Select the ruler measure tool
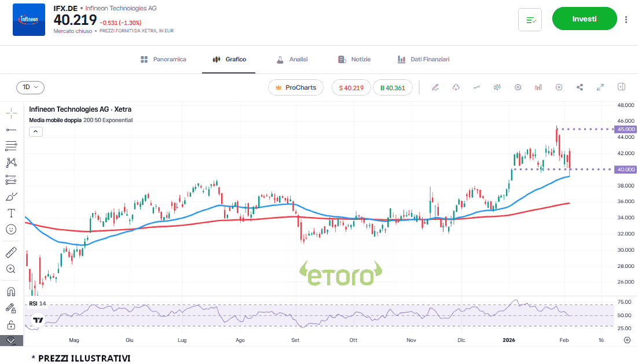Image resolution: width=638 pixels, height=364 pixels. (x=11, y=252)
